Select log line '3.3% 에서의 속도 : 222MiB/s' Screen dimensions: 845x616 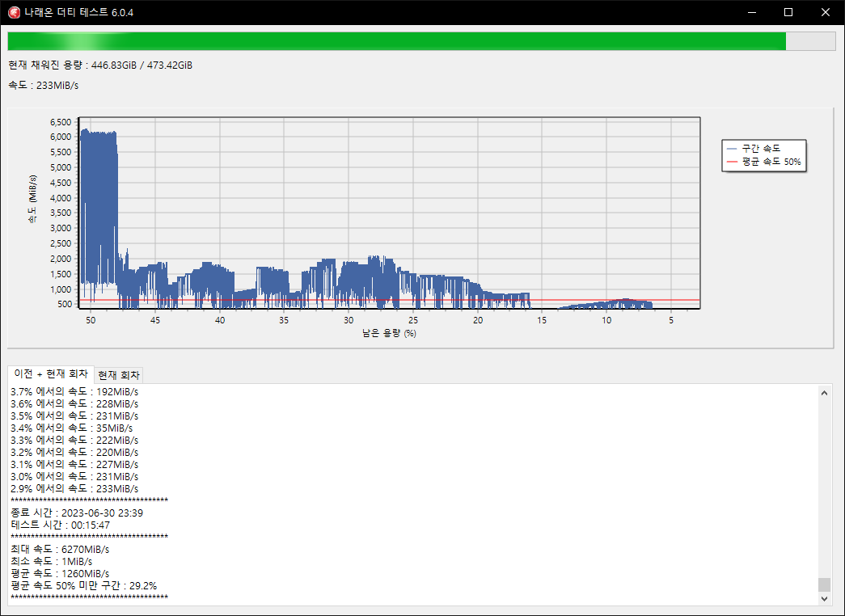74,441
